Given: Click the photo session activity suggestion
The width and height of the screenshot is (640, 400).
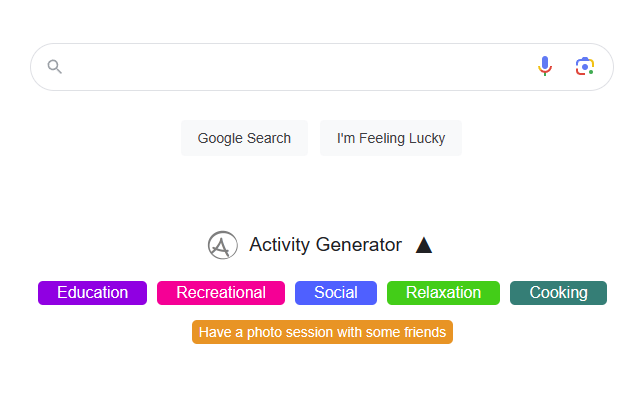Looking at the screenshot, I should tap(322, 332).
